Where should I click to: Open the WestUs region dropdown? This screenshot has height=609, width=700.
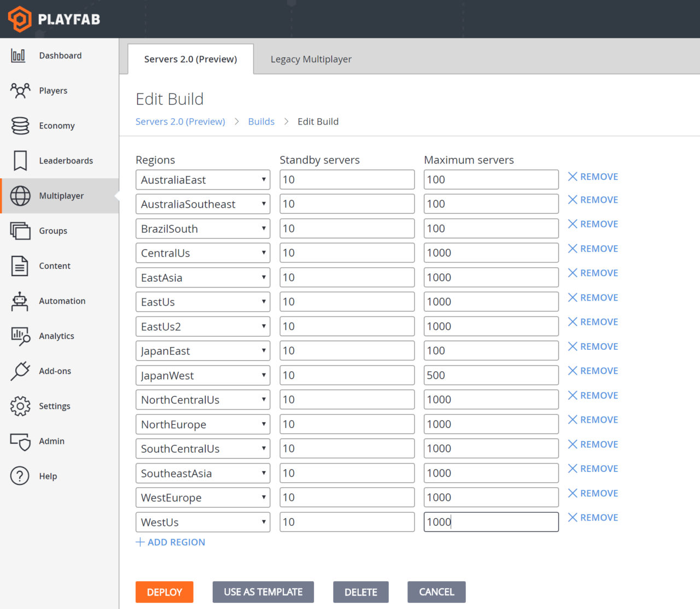203,522
